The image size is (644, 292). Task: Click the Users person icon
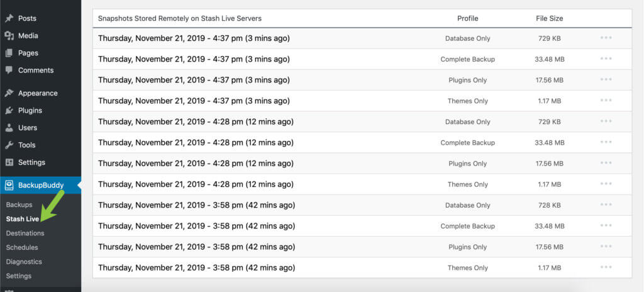tap(9, 128)
